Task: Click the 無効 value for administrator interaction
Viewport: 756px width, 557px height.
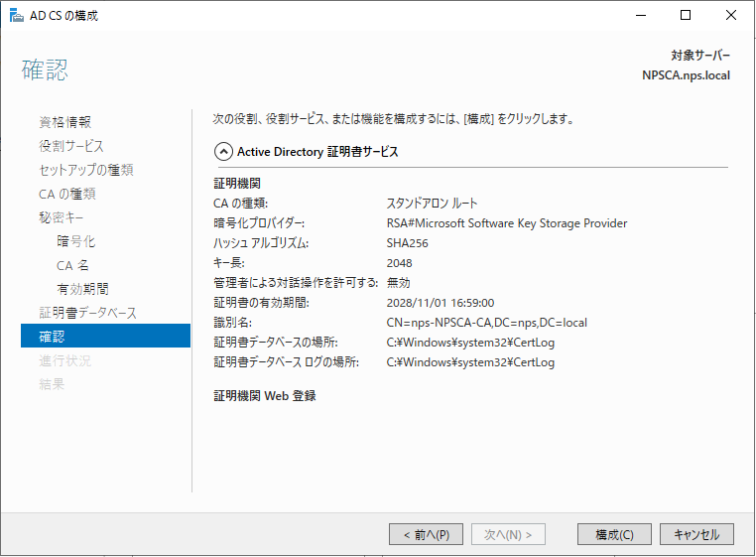Action: [398, 283]
